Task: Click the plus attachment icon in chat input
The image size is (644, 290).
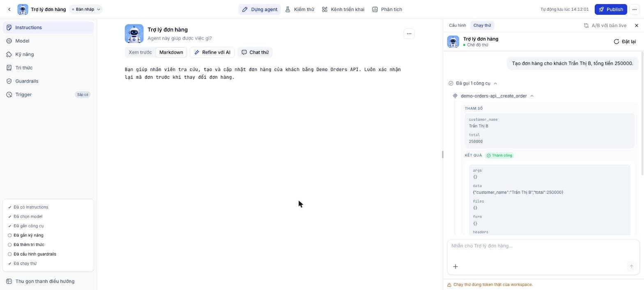Action: pyautogui.click(x=455, y=267)
